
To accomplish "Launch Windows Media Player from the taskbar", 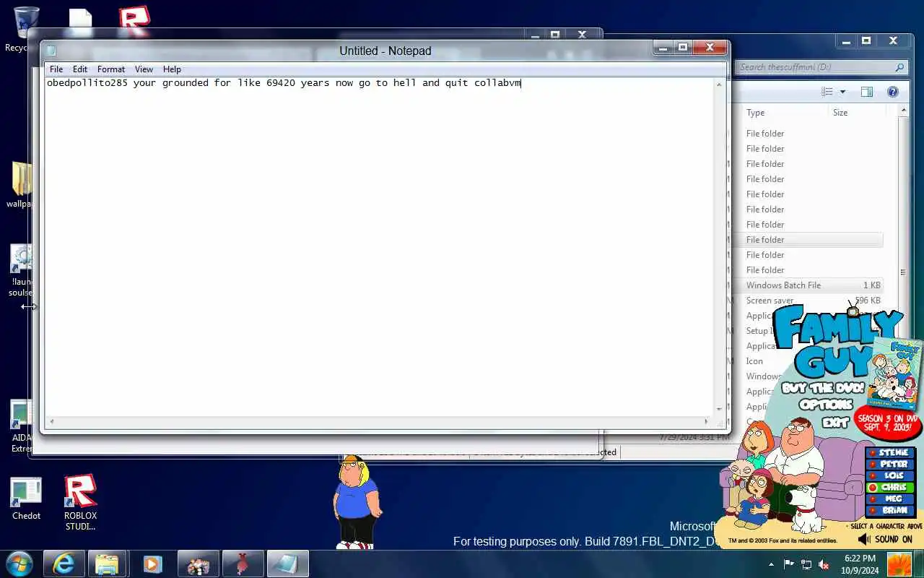I will coord(152,564).
